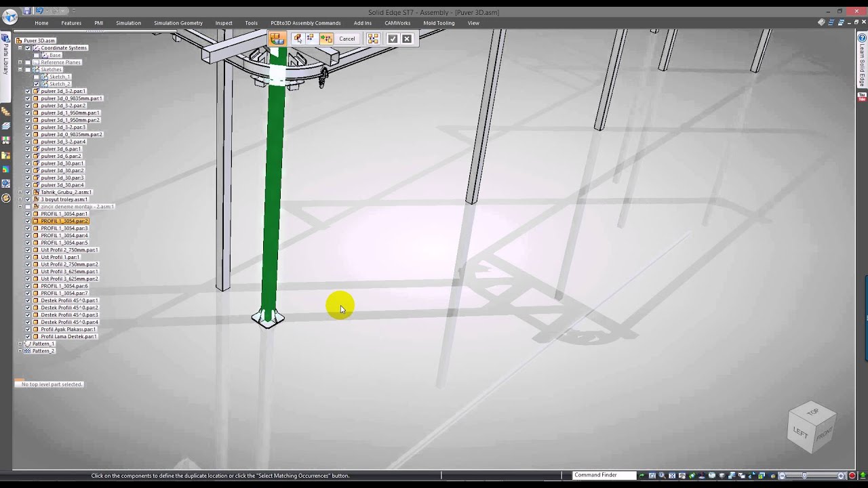Click the help icon in top-right ribbon
868x488 pixels.
point(821,22)
